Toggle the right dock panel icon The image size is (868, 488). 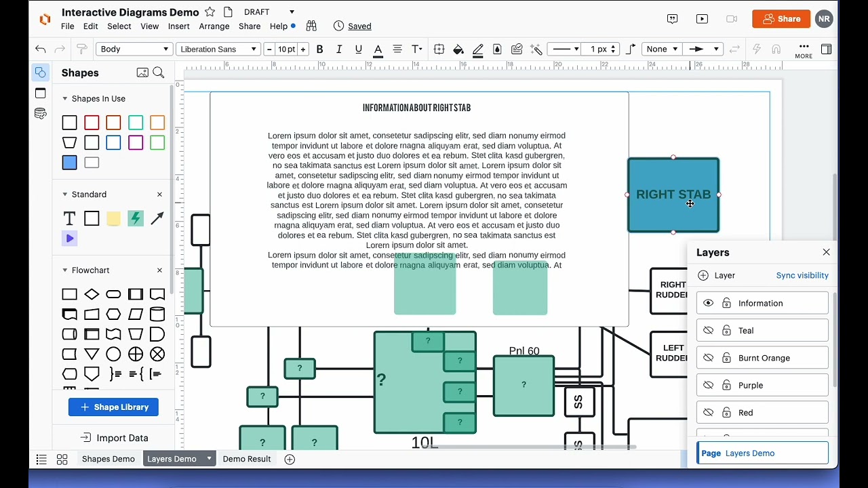(x=826, y=49)
